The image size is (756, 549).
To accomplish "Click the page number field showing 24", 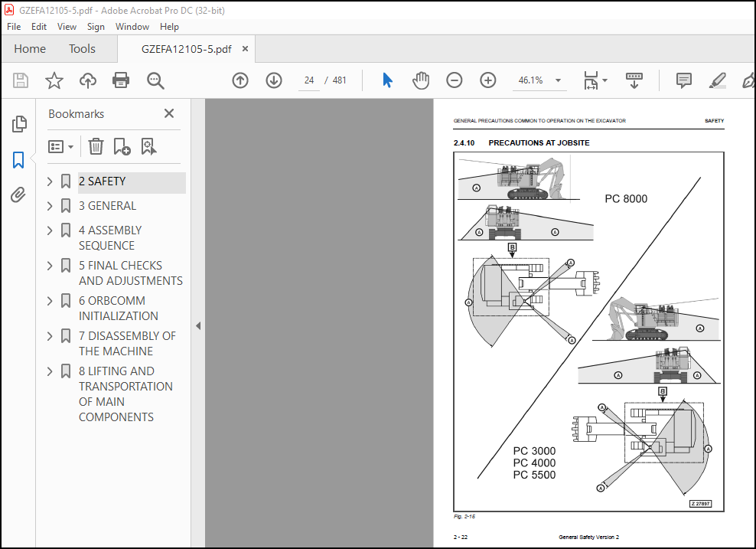I will (x=309, y=80).
